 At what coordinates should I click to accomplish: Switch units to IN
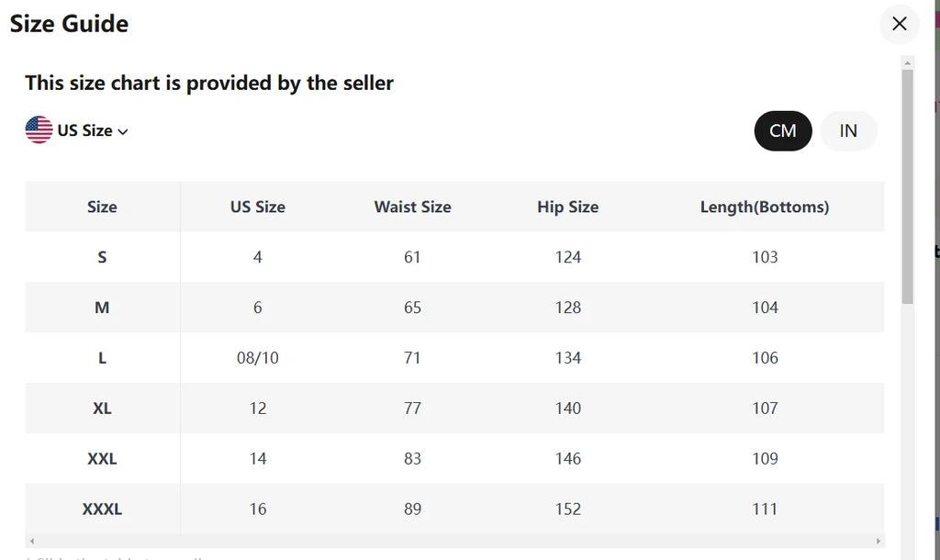[848, 130]
